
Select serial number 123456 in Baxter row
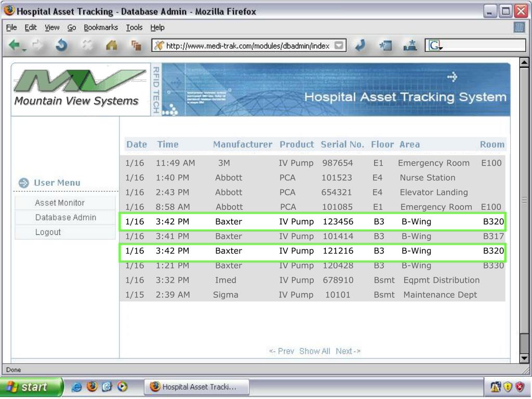pyautogui.click(x=338, y=222)
